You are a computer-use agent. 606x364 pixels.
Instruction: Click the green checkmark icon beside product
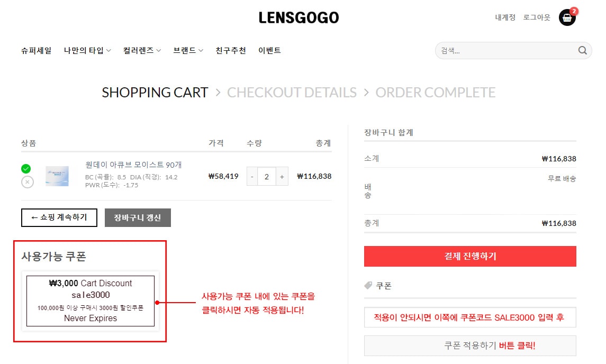(26, 169)
